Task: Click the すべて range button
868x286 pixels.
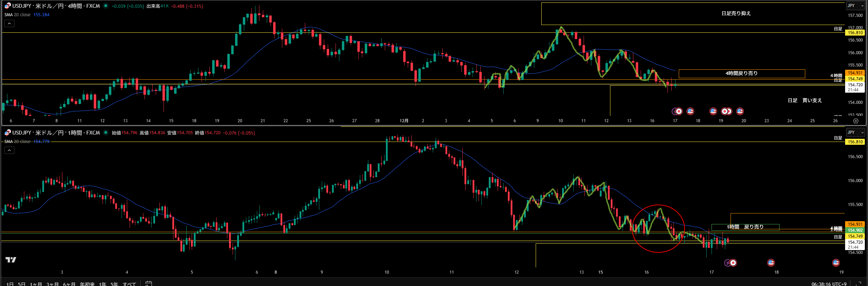Action: [129, 284]
